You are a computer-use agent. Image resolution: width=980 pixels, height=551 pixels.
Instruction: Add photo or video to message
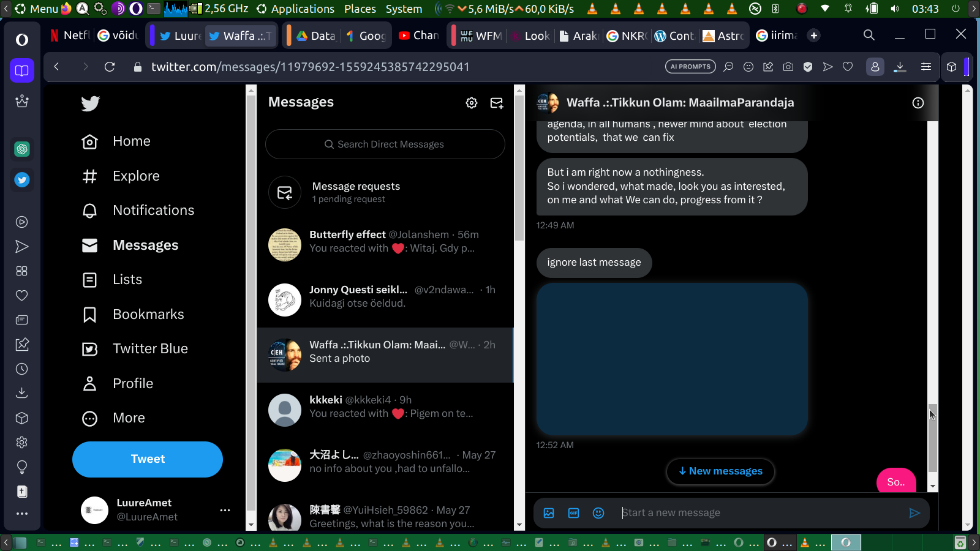click(x=549, y=513)
